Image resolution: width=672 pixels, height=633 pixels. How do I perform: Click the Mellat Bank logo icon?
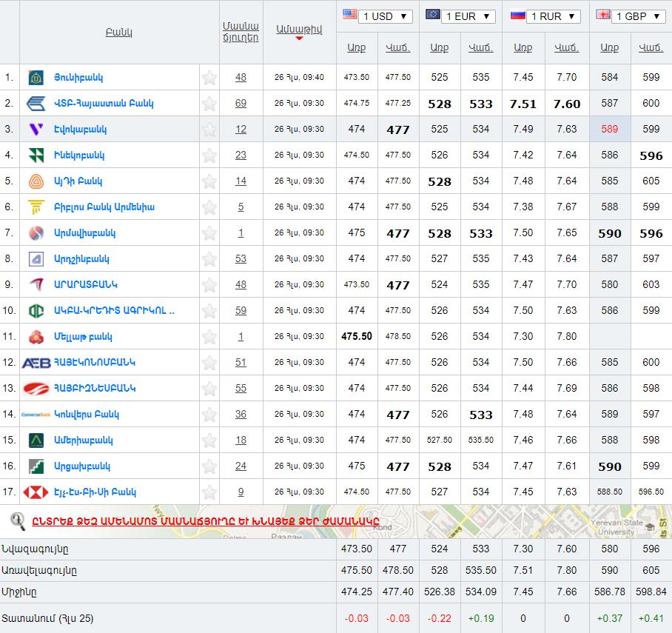point(36,337)
